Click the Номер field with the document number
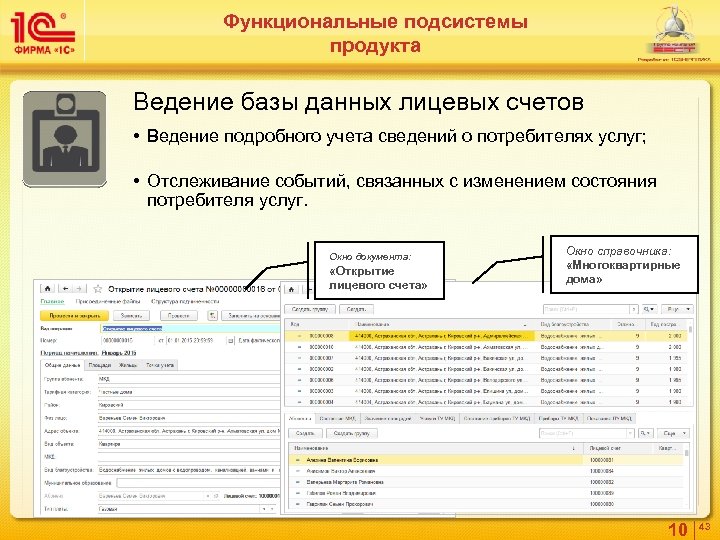 pyautogui.click(x=127, y=341)
